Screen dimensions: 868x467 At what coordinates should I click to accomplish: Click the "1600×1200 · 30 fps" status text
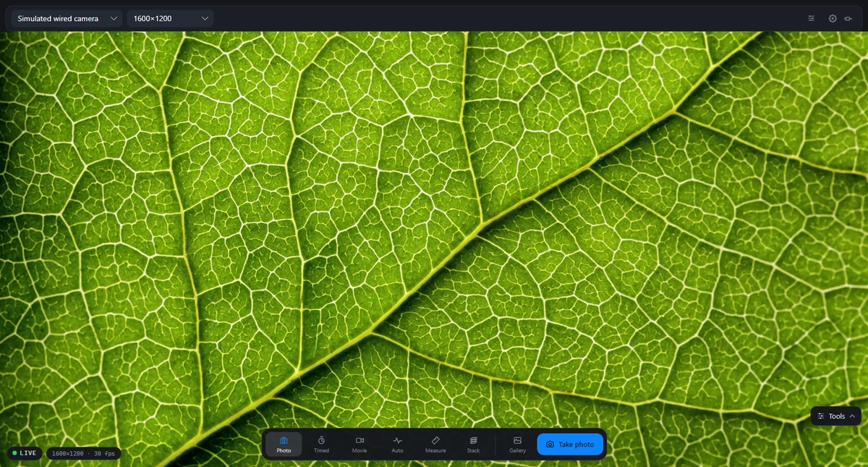click(83, 453)
